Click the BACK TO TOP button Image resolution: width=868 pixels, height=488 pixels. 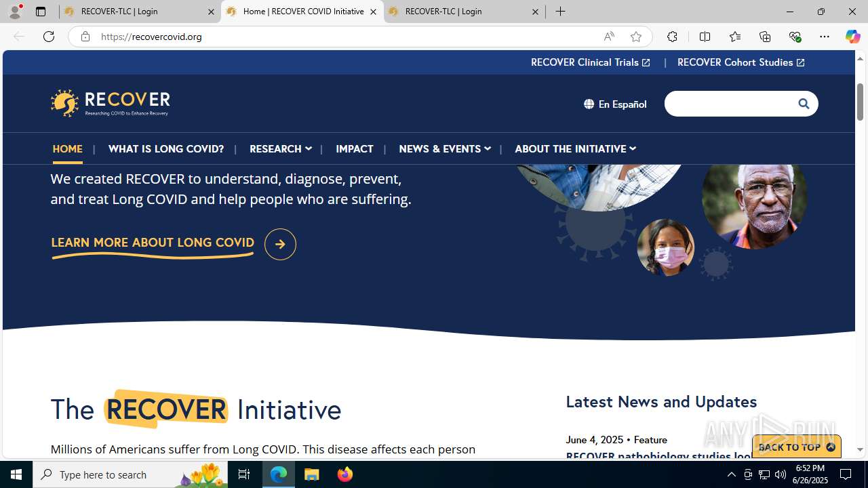[x=797, y=447]
